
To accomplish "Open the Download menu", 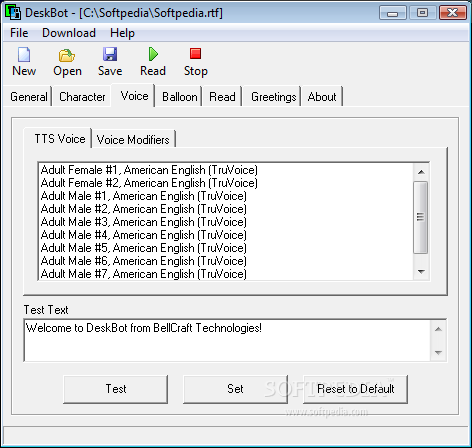I will [69, 33].
